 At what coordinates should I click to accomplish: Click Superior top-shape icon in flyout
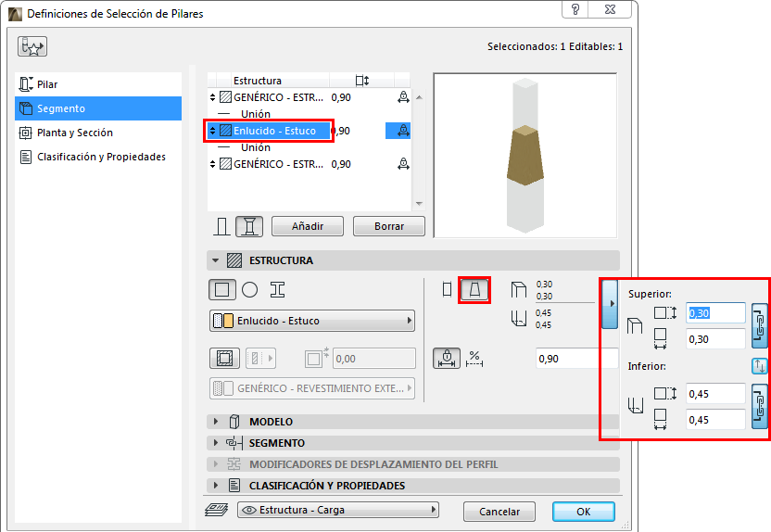coord(635,325)
